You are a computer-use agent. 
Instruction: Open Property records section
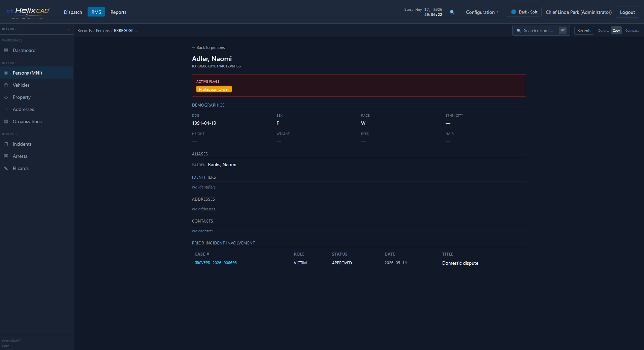[36, 97]
